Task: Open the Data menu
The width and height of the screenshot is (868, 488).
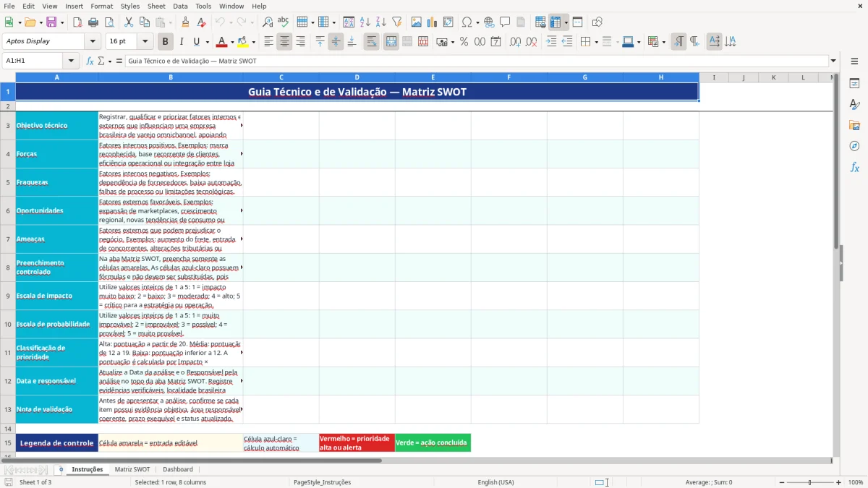Action: (x=180, y=6)
